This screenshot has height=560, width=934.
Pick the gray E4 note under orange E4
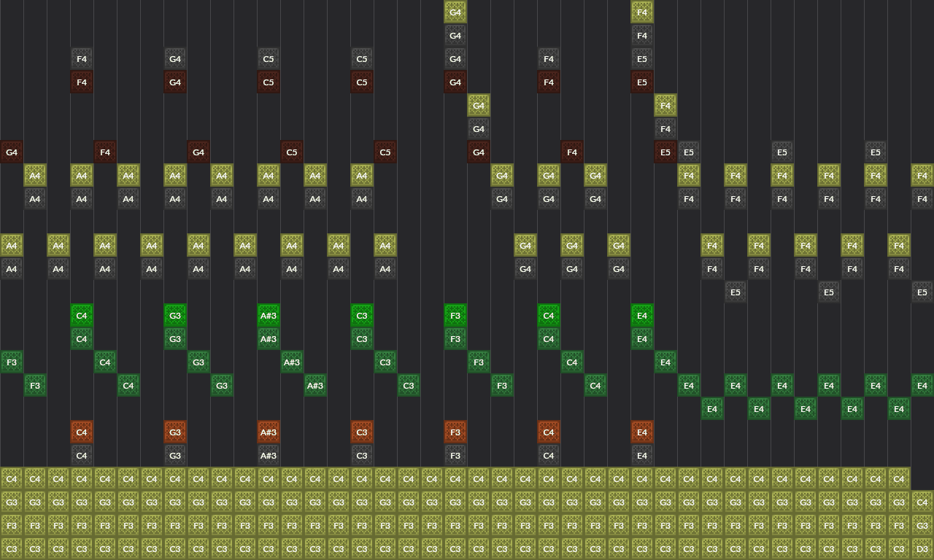tap(642, 456)
